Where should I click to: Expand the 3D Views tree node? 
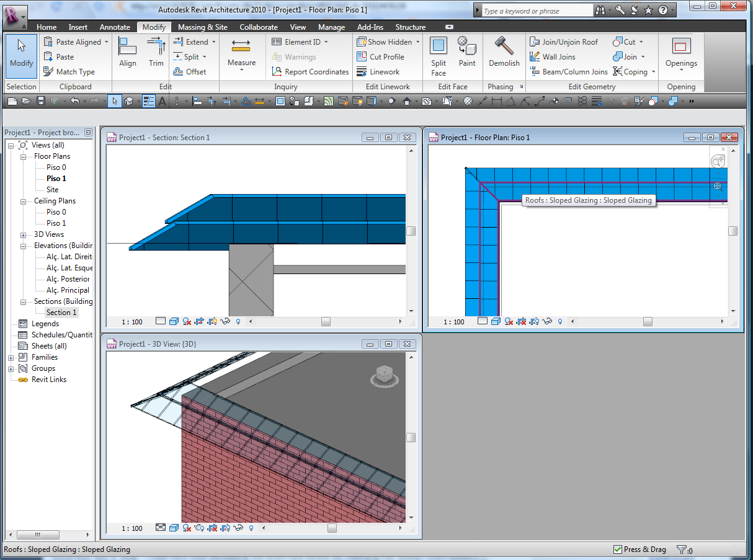[23, 234]
